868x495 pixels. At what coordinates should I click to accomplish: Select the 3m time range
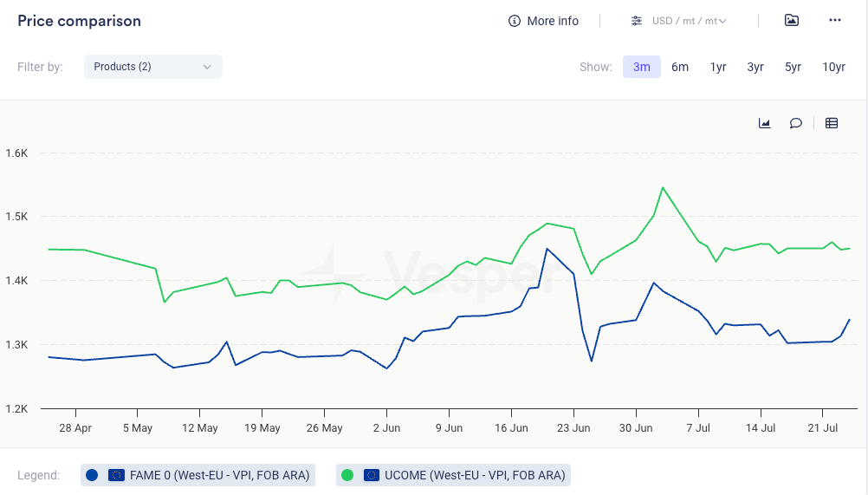642,67
